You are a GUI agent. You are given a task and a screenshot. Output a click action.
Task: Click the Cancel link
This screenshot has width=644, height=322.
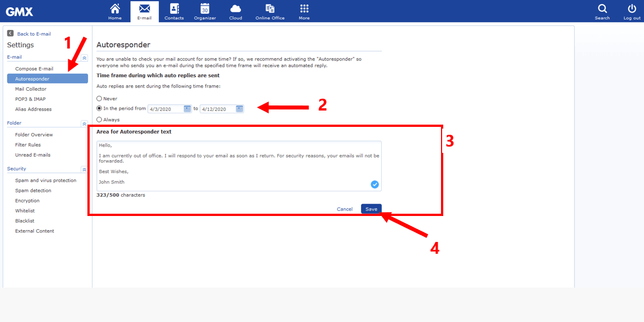coord(345,209)
